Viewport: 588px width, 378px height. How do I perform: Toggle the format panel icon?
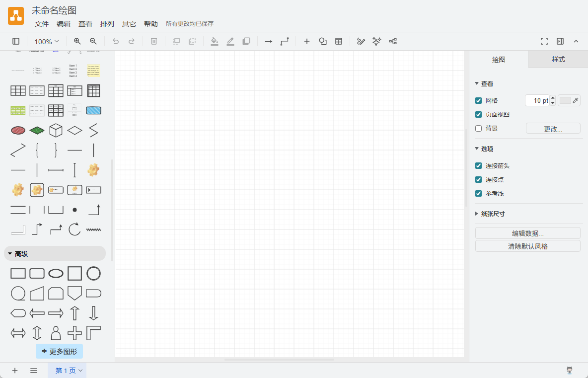pos(560,41)
